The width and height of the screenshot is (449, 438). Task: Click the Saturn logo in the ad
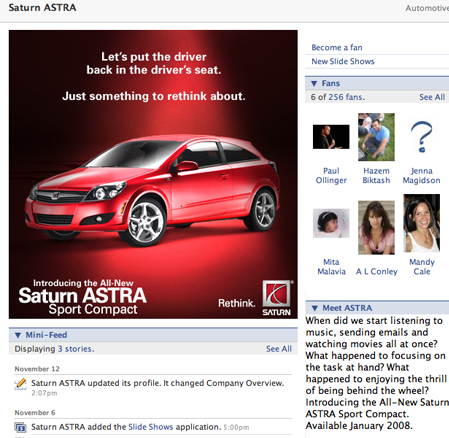(x=276, y=298)
